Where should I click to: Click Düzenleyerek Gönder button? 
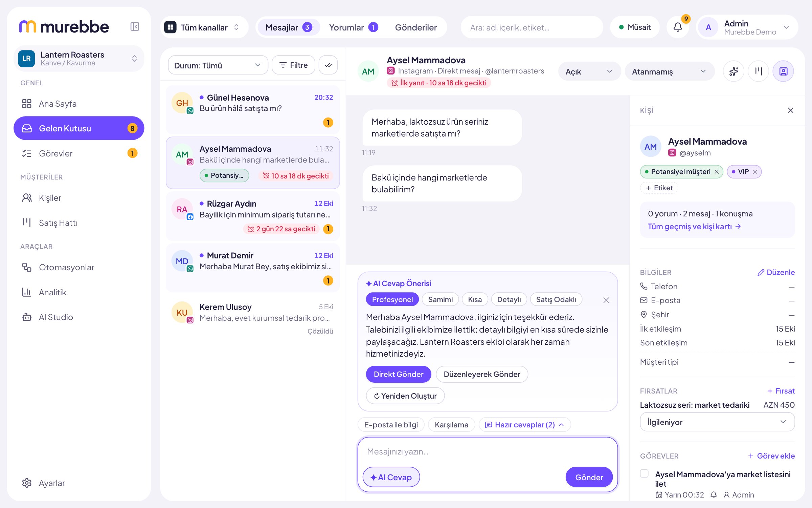[482, 374]
